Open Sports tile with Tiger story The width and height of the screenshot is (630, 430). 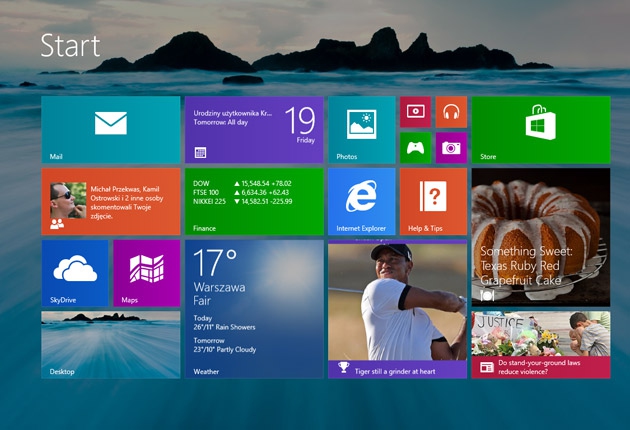pos(398,309)
